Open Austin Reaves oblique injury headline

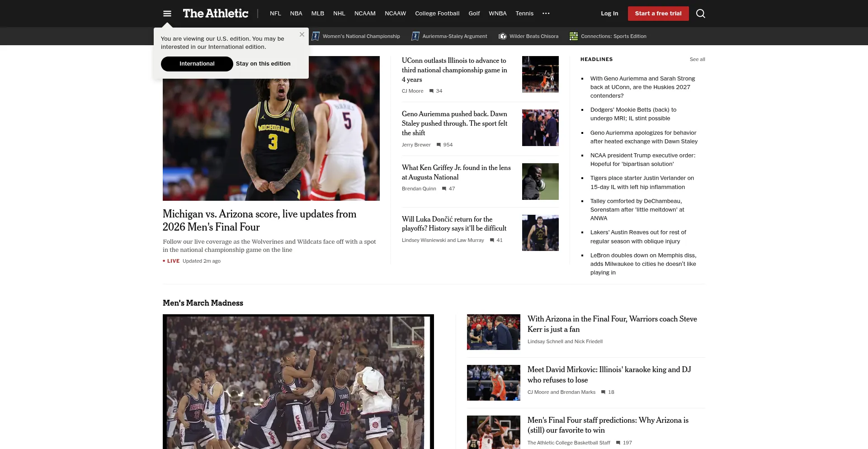(x=638, y=236)
